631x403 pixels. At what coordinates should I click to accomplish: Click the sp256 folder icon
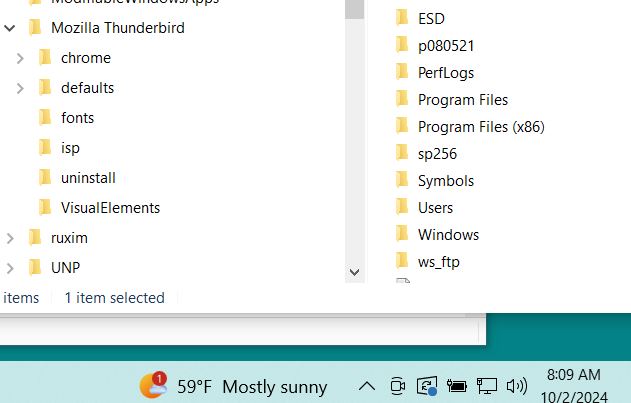[402, 153]
